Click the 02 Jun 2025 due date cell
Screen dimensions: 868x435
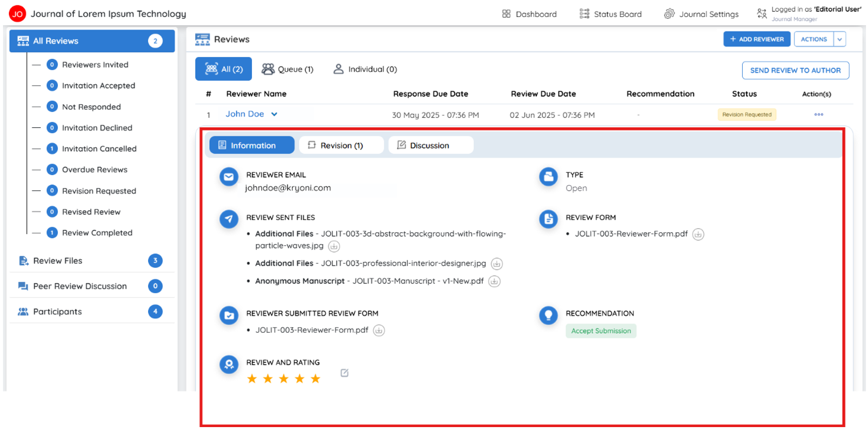tap(552, 115)
